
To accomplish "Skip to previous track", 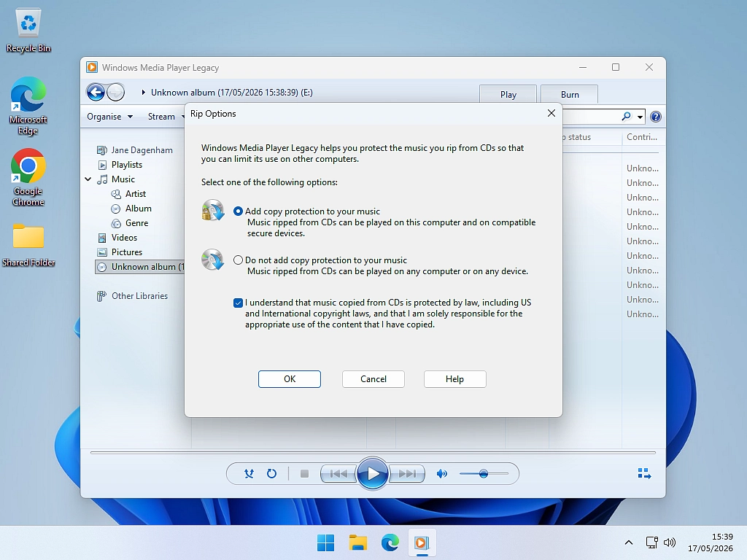I will point(338,474).
